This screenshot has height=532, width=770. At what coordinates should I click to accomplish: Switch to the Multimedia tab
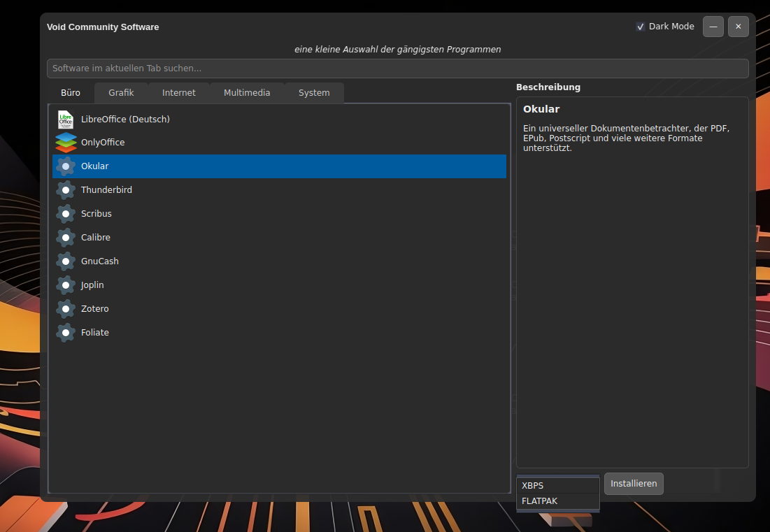pos(247,93)
